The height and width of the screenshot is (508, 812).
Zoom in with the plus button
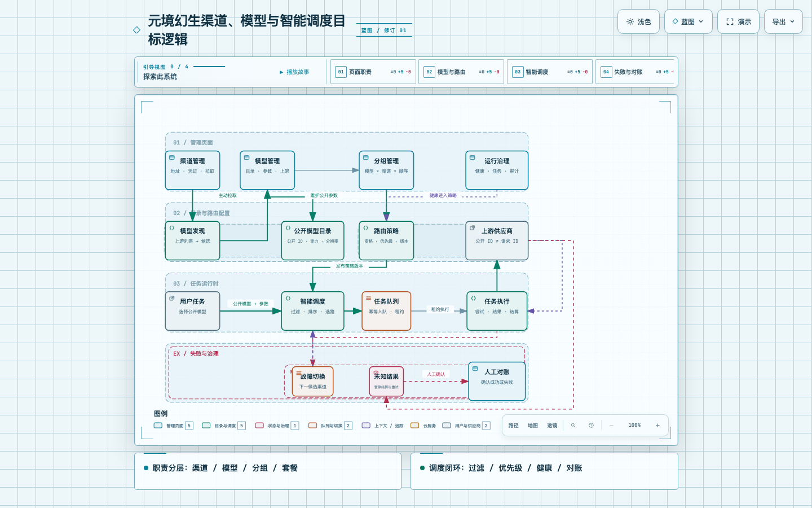pos(657,426)
